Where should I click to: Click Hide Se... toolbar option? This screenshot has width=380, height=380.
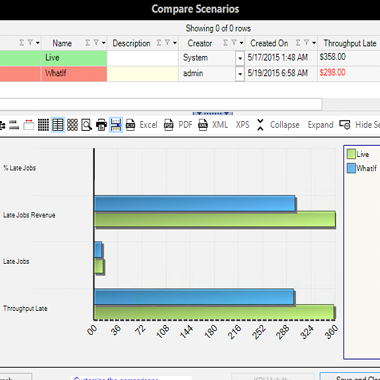pyautogui.click(x=360, y=125)
